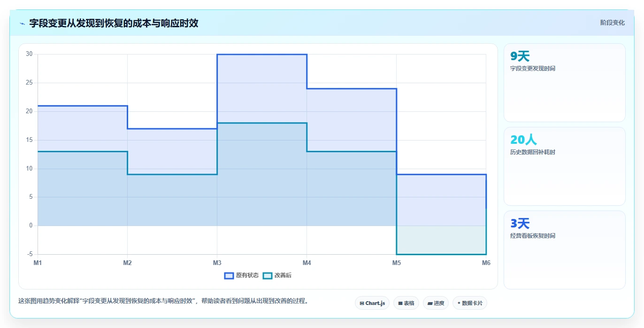Click the 历史数据回补耗时 card label

[533, 152]
